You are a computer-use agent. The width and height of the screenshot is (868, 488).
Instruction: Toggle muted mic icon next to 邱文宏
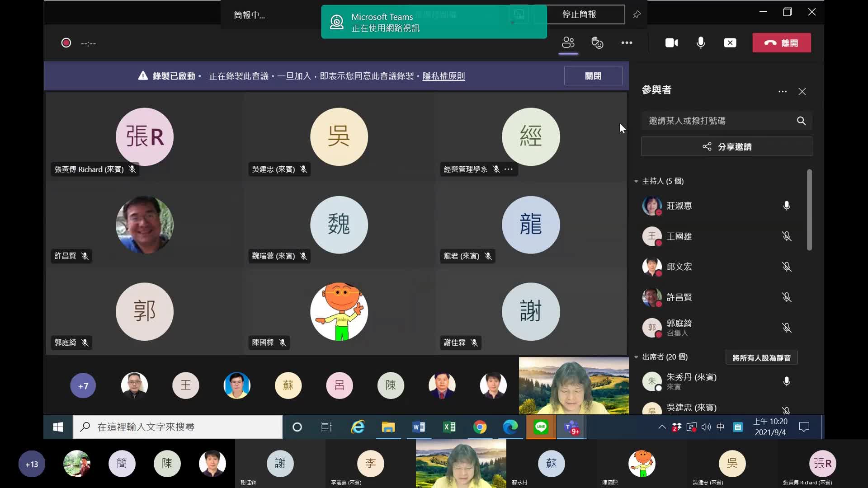[787, 267]
